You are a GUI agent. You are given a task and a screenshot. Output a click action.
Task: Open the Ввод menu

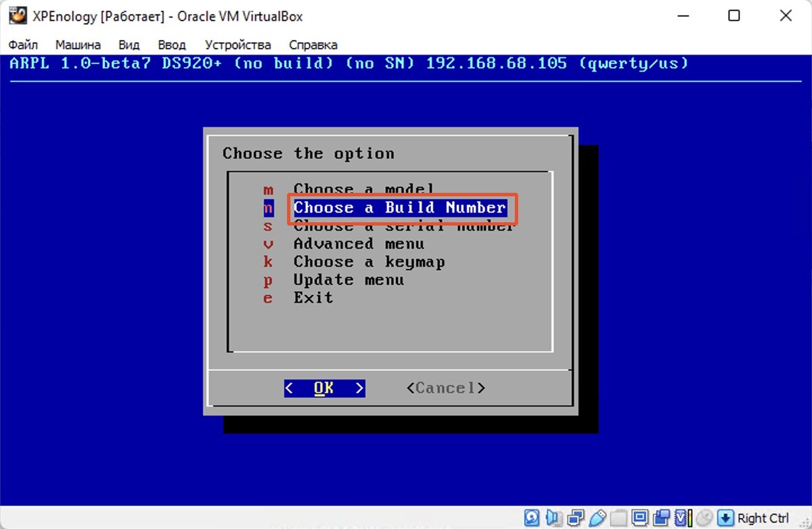(x=172, y=45)
